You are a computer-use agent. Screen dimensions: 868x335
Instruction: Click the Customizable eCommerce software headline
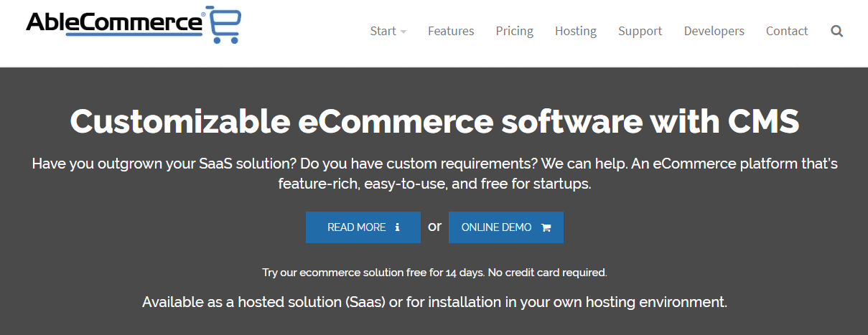[x=434, y=122]
